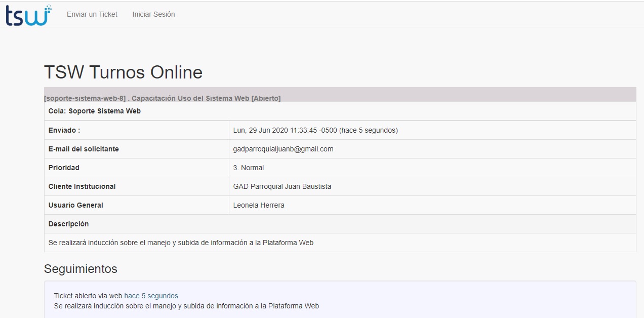Click the Cola: Soporte Sistema Web row
This screenshot has height=318, width=644.
(95, 111)
